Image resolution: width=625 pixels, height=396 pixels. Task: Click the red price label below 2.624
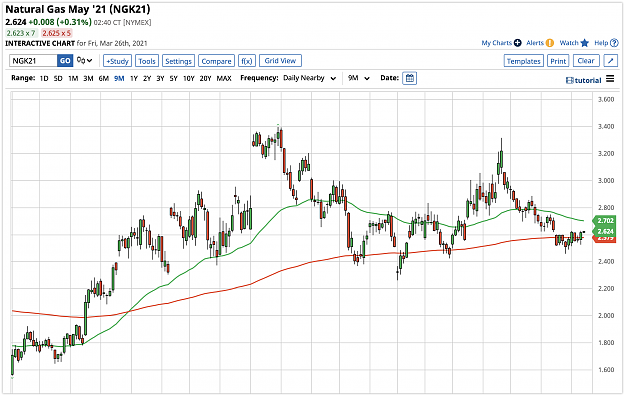605,238
